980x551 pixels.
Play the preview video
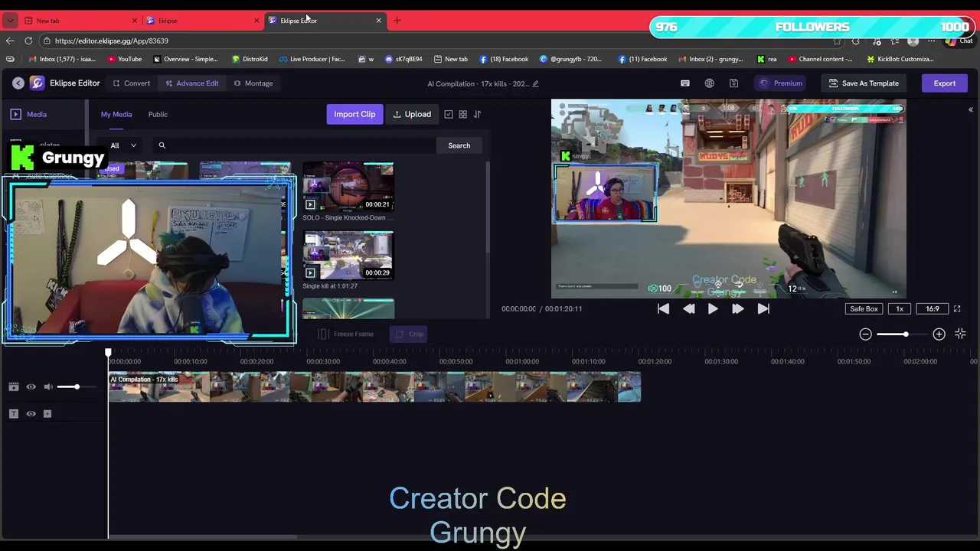713,308
